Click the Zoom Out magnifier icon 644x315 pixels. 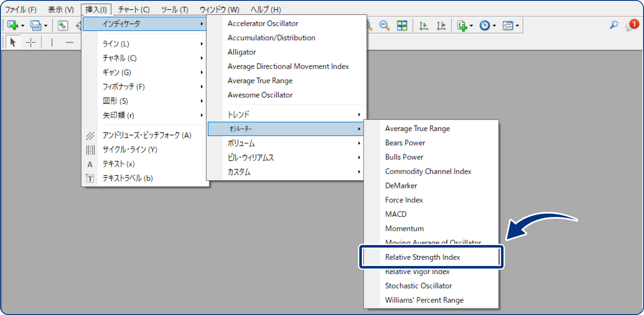click(x=384, y=26)
